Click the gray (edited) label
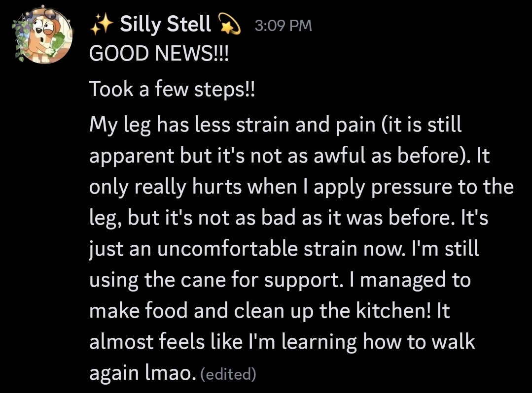 (229, 375)
